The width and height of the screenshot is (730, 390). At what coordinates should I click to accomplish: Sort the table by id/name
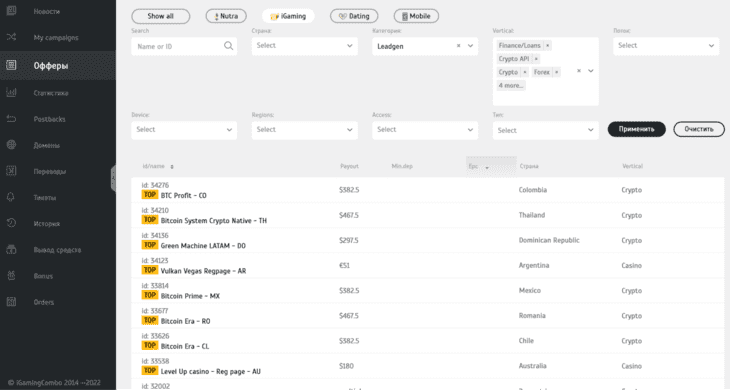158,166
